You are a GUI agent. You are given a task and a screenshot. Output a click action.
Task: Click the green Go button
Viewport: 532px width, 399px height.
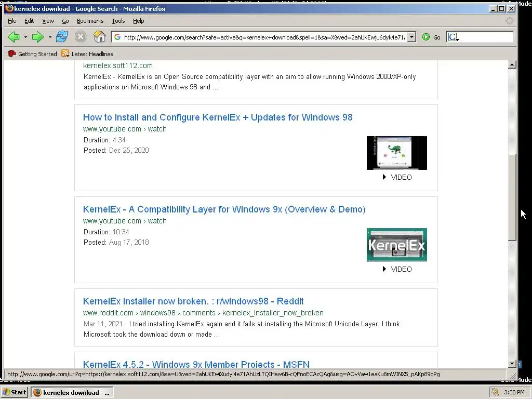tap(431, 37)
